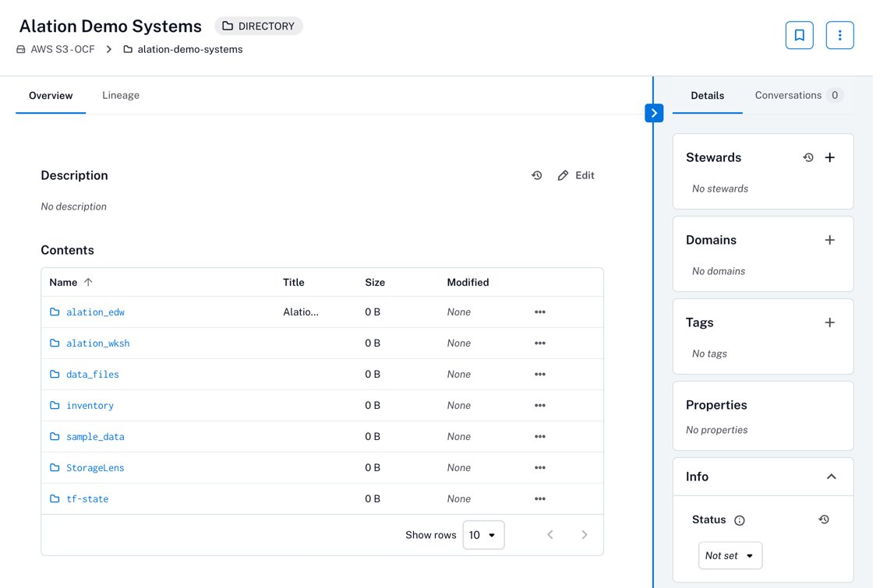This screenshot has width=887, height=588.
Task: Click the 'No stewards' text
Action: click(x=720, y=188)
